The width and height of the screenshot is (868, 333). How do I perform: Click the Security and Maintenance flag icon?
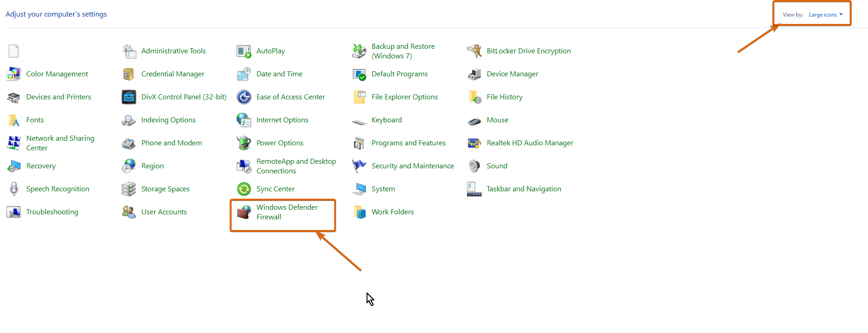[x=359, y=166]
